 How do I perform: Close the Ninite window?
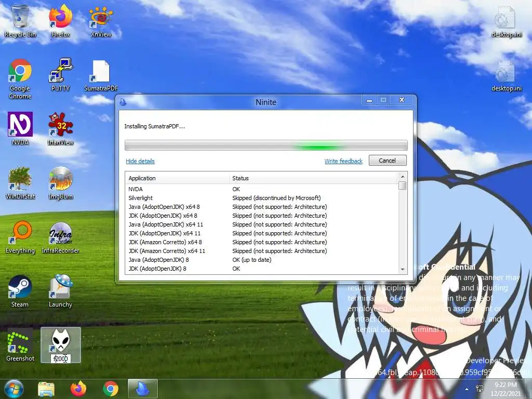(402, 100)
